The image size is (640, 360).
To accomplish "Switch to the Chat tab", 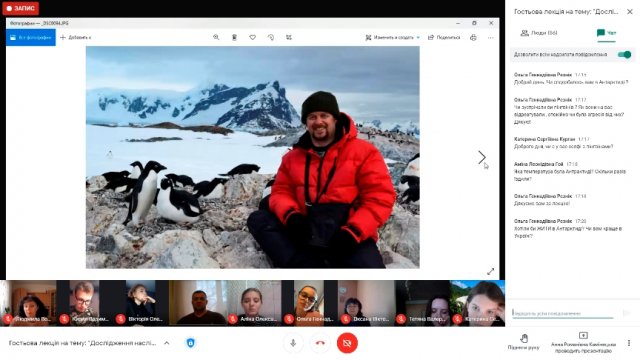I will [606, 33].
